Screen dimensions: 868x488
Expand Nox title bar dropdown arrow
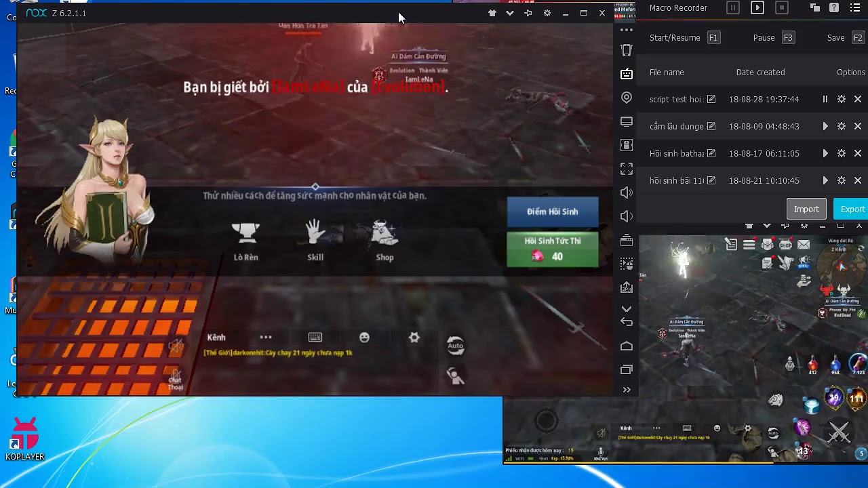click(510, 13)
